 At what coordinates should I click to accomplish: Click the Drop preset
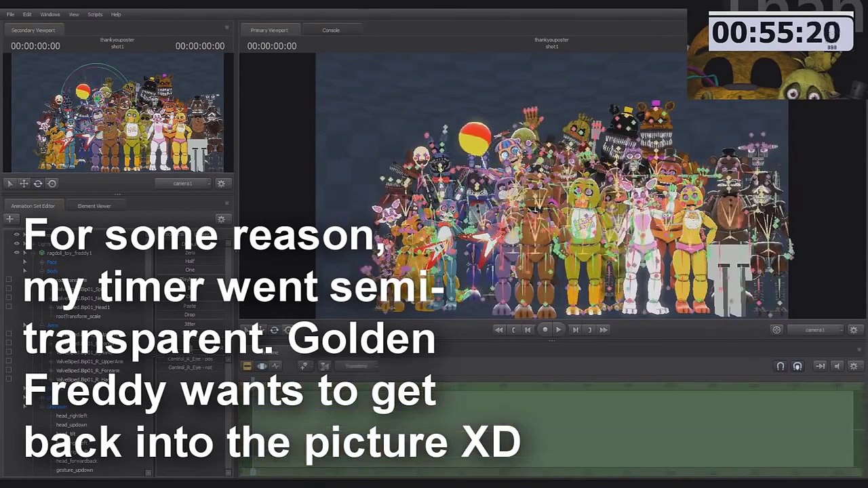(190, 314)
